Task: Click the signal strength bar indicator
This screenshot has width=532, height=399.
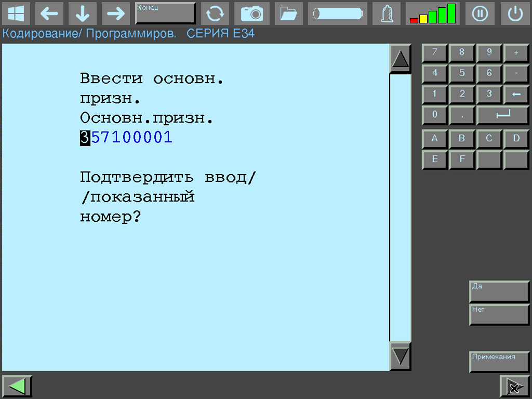Action: click(432, 14)
